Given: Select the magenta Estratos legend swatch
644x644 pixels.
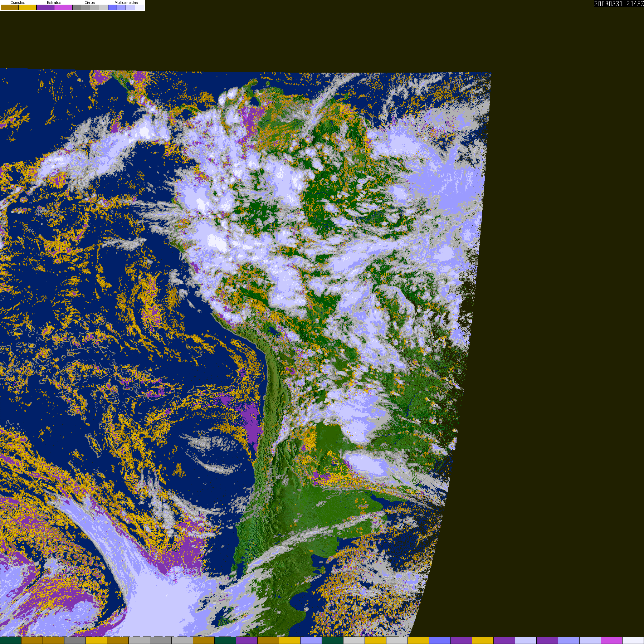Looking at the screenshot, I should point(63,7).
